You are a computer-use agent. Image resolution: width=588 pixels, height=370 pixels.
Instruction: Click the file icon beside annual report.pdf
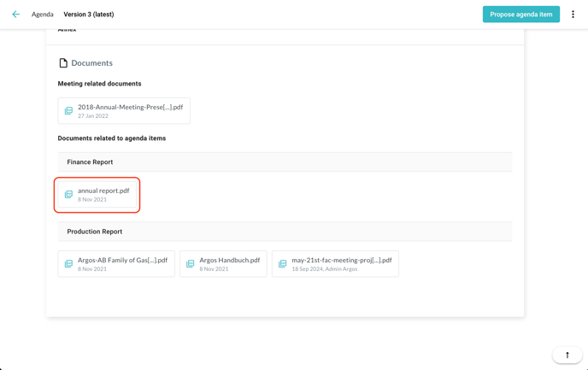(68, 195)
